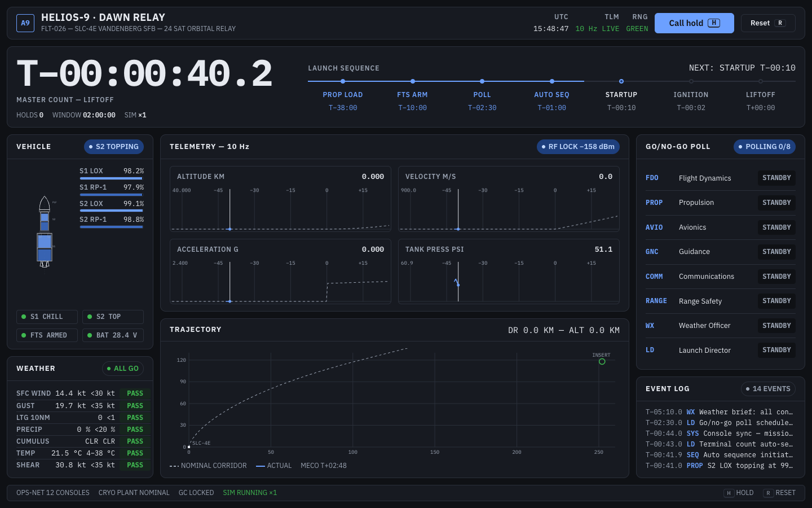Click the TLM 10 Hz LIVE indicator
Image resolution: width=812 pixels, height=508 pixels.
[x=597, y=23]
